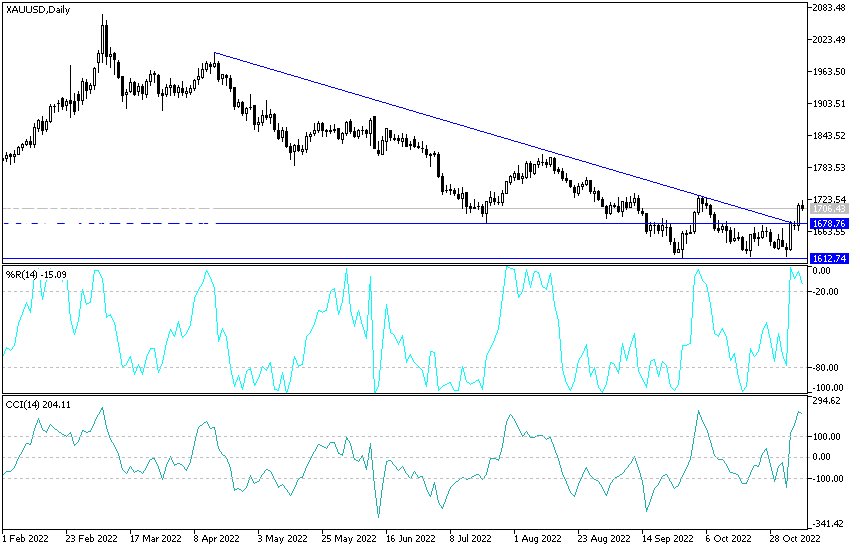This screenshot has width=860, height=550.
Task: Select the %R(14) -15.09 indicator label
Action: (x=36, y=274)
